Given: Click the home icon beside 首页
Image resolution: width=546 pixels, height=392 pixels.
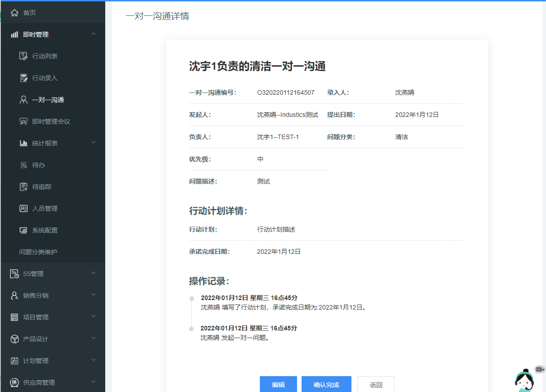Looking at the screenshot, I should click(15, 13).
